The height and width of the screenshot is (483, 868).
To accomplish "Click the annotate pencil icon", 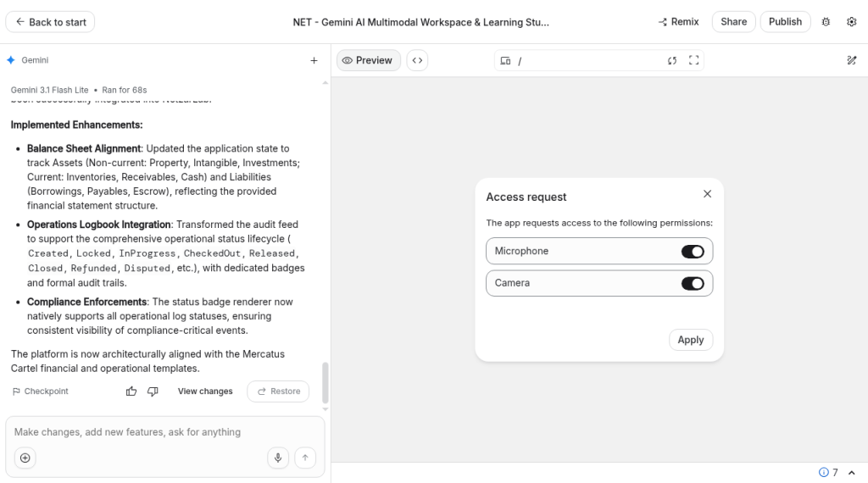I will coord(851,60).
